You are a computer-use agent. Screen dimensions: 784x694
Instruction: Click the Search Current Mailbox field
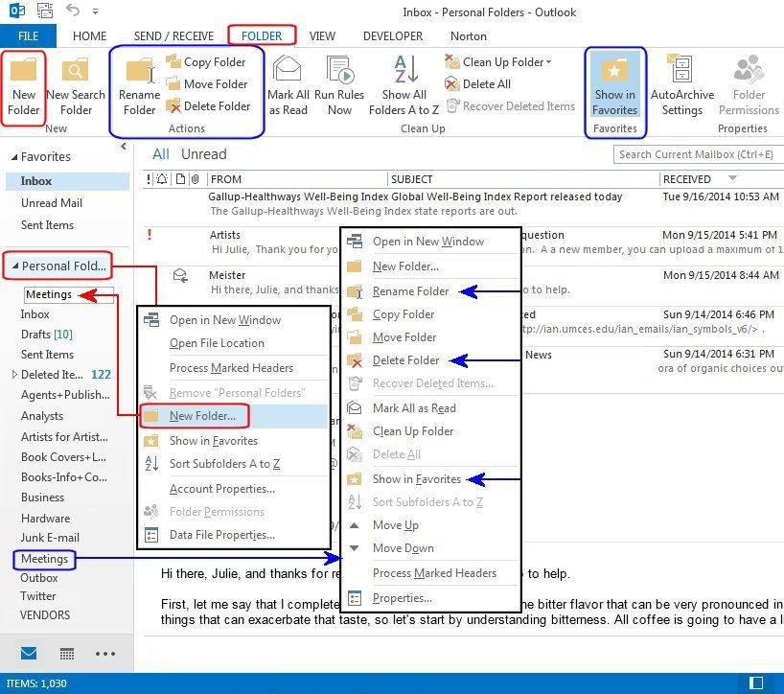694,154
